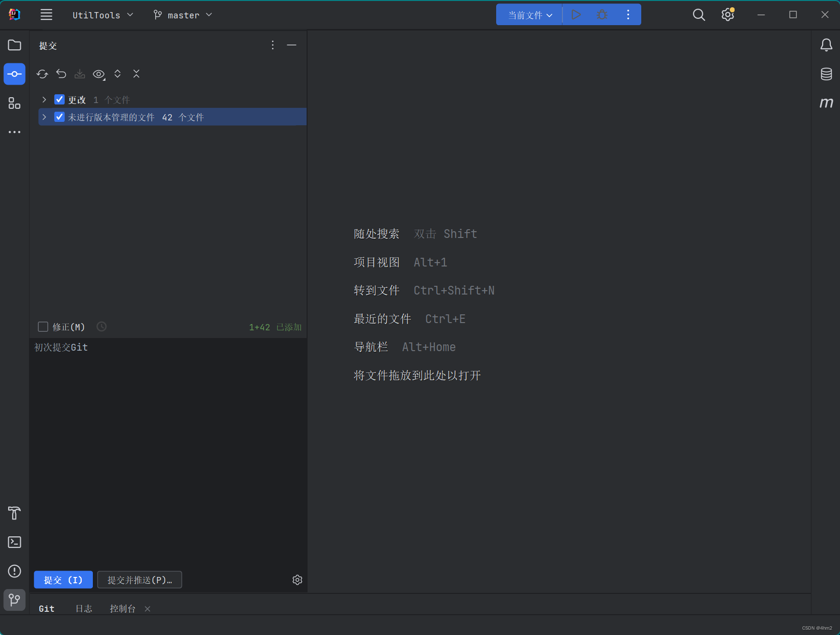Click the 随处搜索 hint text

click(x=377, y=234)
